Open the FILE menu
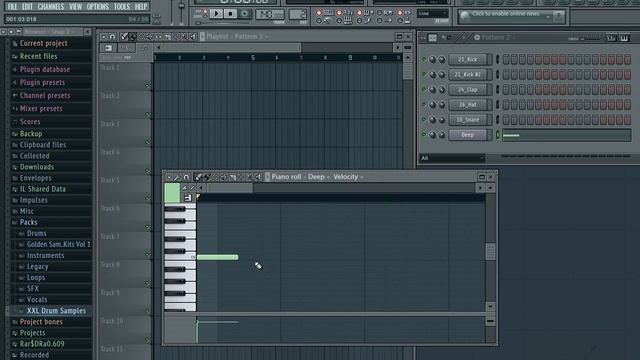 point(12,7)
